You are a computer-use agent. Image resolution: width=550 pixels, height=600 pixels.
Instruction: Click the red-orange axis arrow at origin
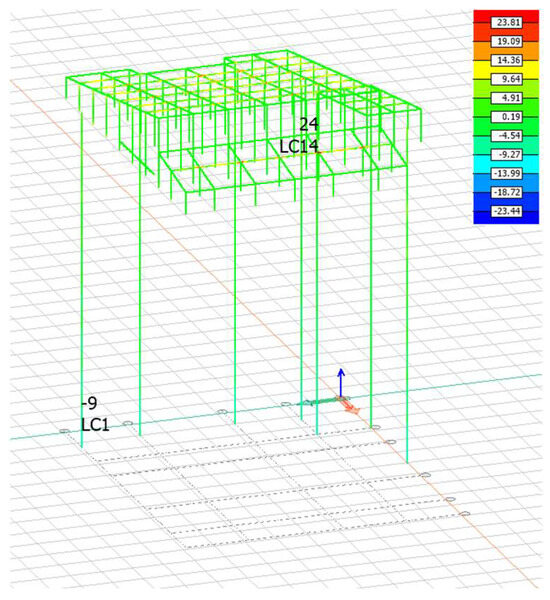coord(351,407)
